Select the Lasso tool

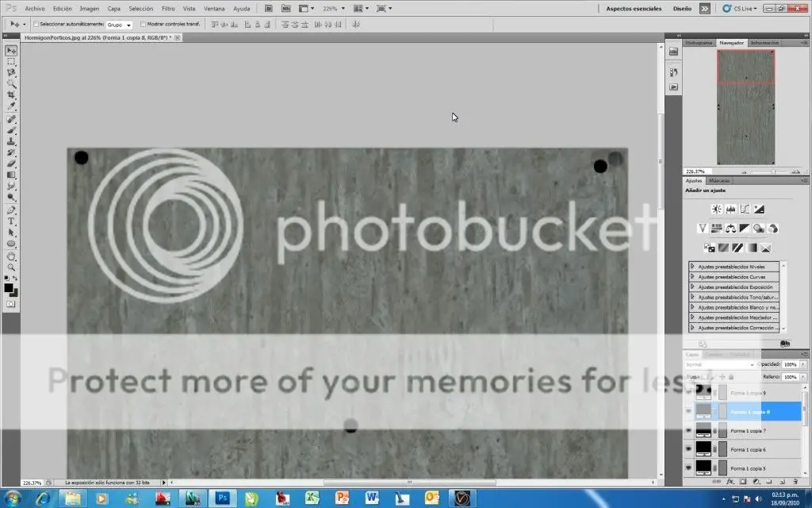11,72
